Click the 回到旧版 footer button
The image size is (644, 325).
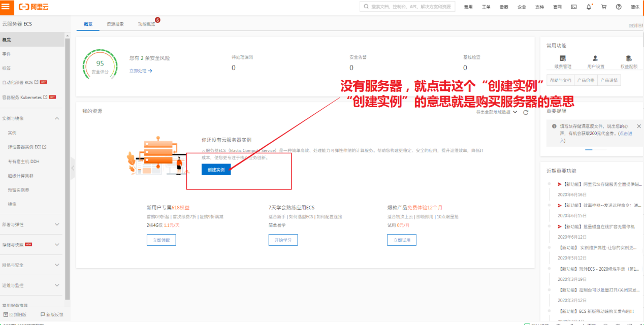tap(15, 314)
